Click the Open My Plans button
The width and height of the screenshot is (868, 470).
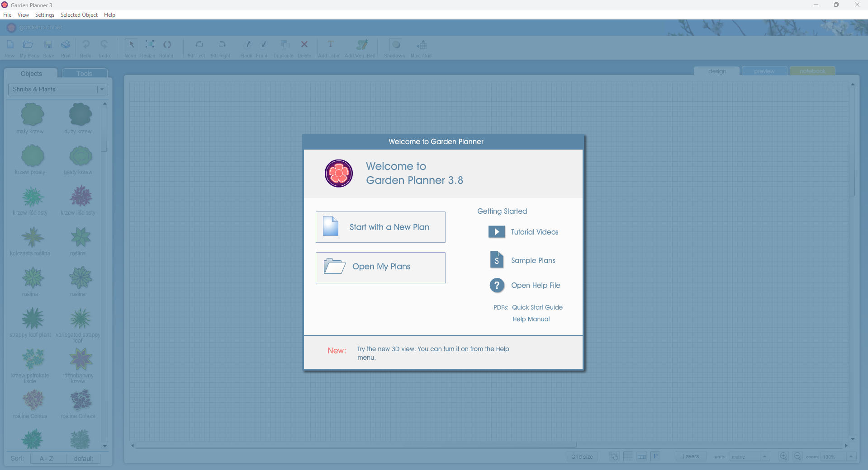[x=380, y=268]
